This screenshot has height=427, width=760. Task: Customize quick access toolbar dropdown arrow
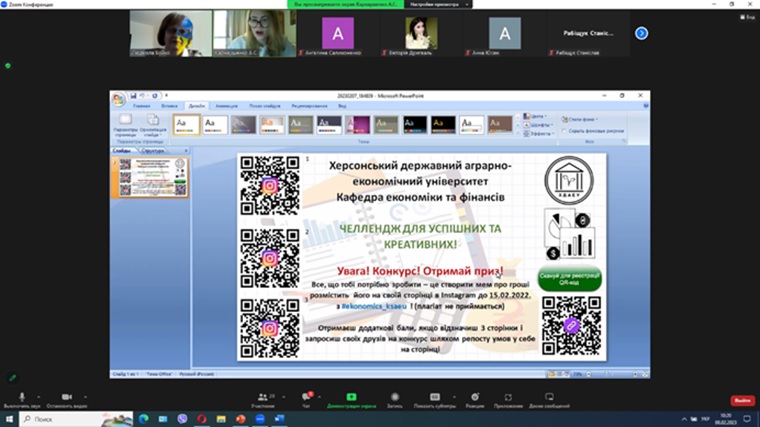pos(166,96)
